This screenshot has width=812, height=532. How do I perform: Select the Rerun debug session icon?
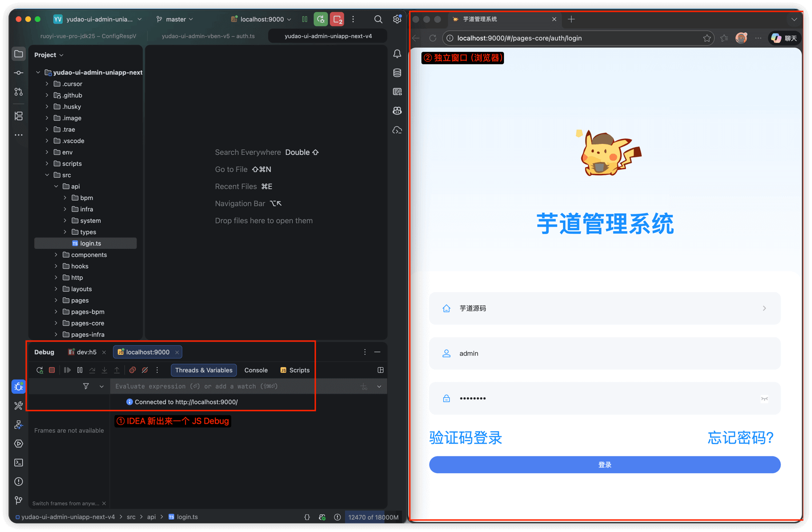[x=40, y=370]
